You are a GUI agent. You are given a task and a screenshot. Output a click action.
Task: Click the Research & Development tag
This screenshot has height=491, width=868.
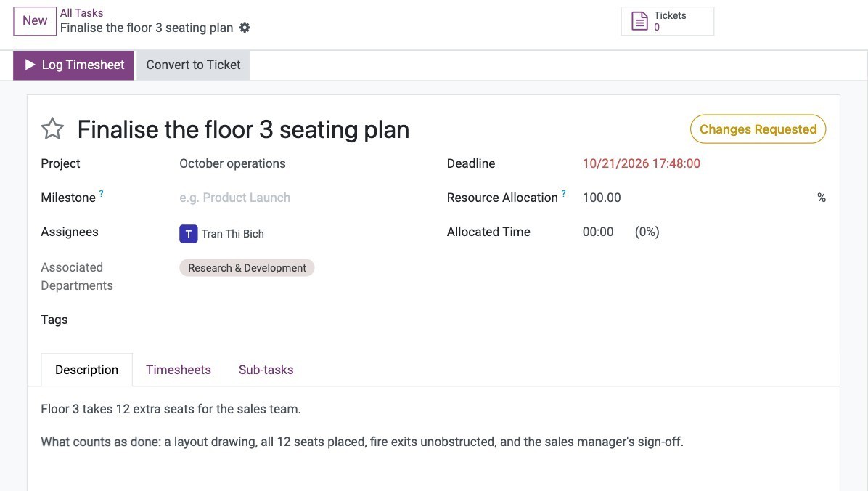point(247,268)
